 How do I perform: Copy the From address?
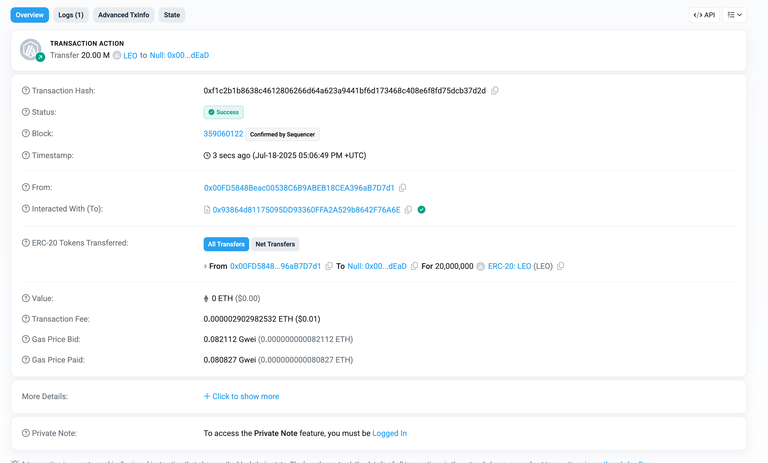(403, 188)
